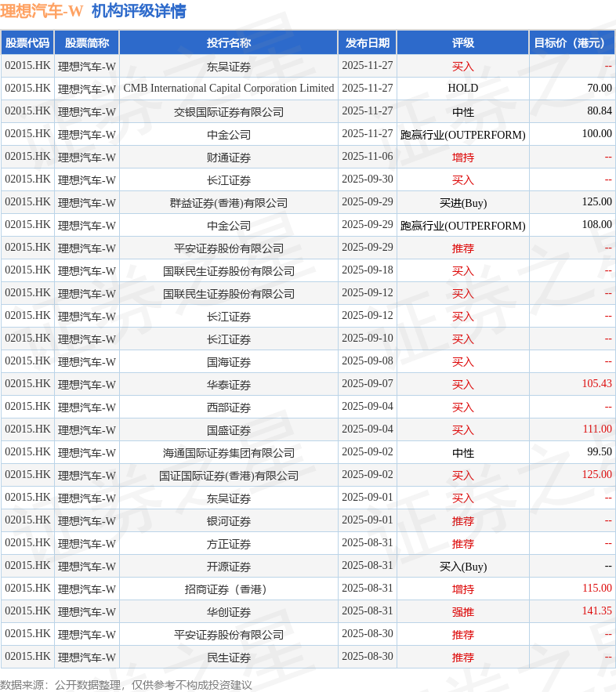
Task: Click the 评级 column header
Action: 463,43
